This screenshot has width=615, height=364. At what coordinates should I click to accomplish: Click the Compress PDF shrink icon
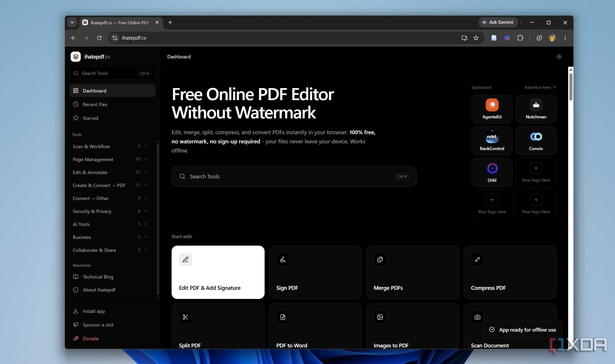(x=477, y=260)
